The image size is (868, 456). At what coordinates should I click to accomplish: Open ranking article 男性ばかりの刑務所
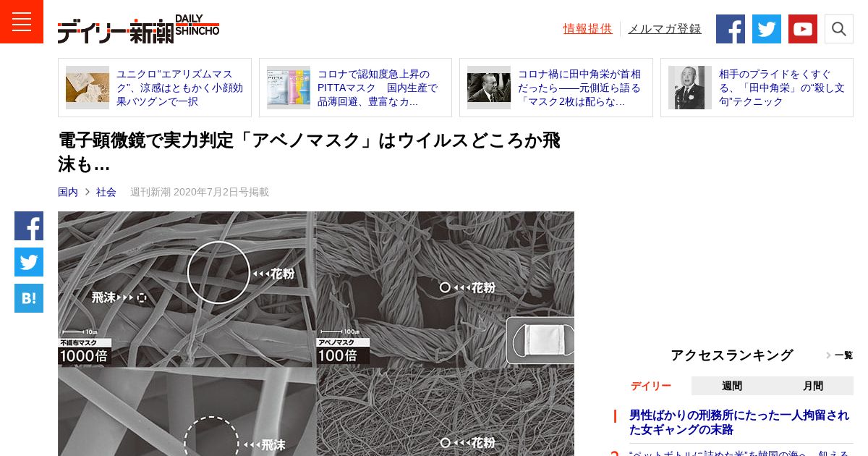tap(739, 422)
